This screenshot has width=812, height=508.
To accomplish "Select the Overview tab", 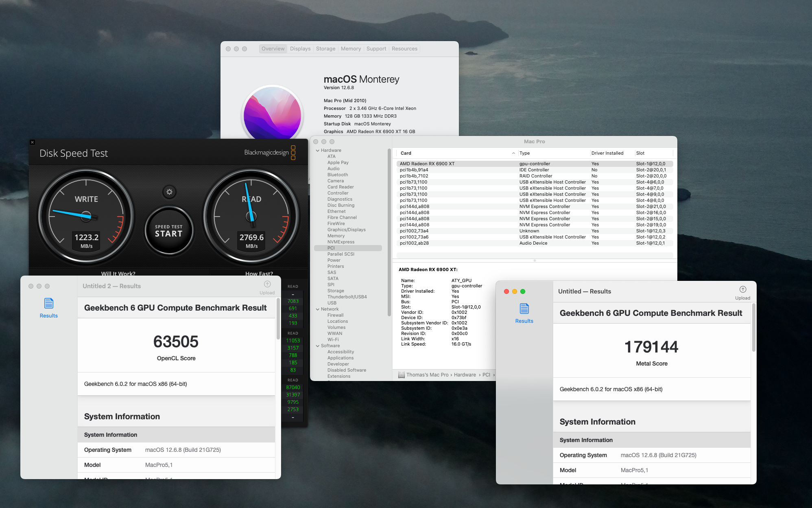I will [273, 49].
